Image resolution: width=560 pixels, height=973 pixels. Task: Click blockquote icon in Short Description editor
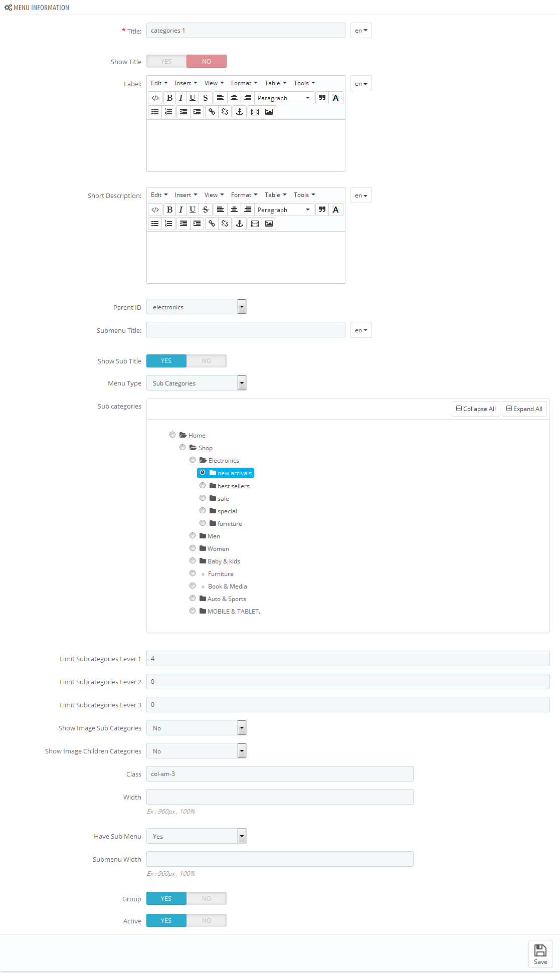click(322, 210)
